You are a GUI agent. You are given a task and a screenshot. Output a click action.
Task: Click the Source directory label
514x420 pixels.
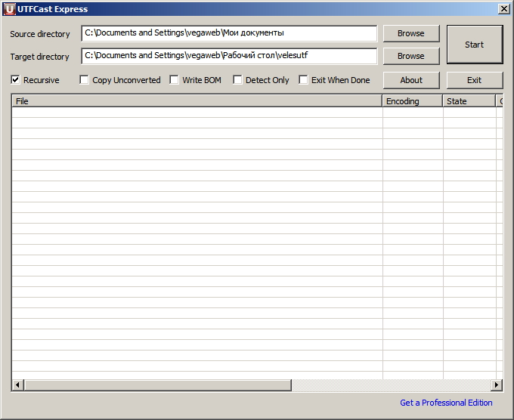40,34
